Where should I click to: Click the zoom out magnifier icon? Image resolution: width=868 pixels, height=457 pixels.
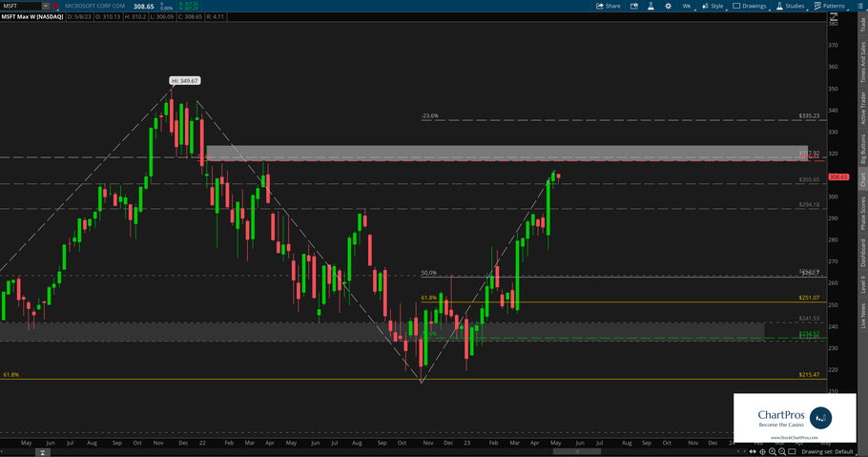(781, 451)
